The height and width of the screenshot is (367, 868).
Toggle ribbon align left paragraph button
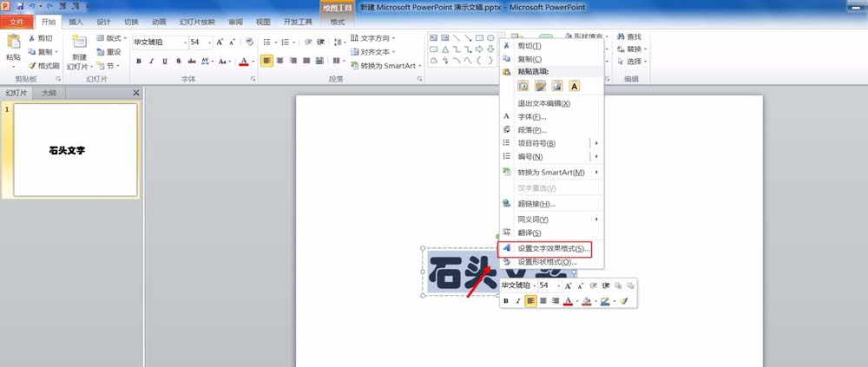(x=266, y=61)
